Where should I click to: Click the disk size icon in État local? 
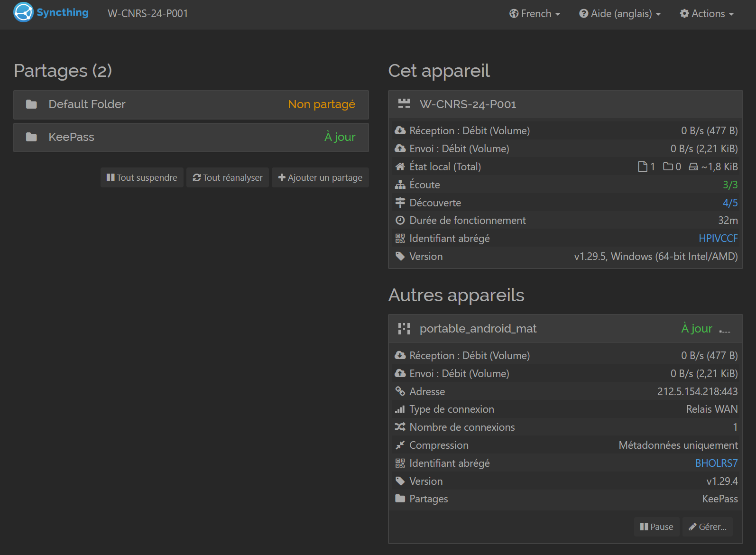(693, 166)
